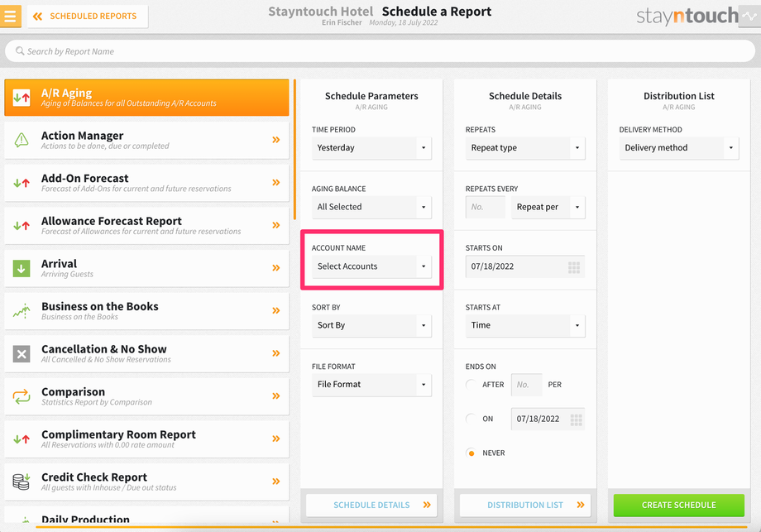This screenshot has height=532, width=761.
Task: Click the A/R Aging report icon
Action: click(22, 98)
